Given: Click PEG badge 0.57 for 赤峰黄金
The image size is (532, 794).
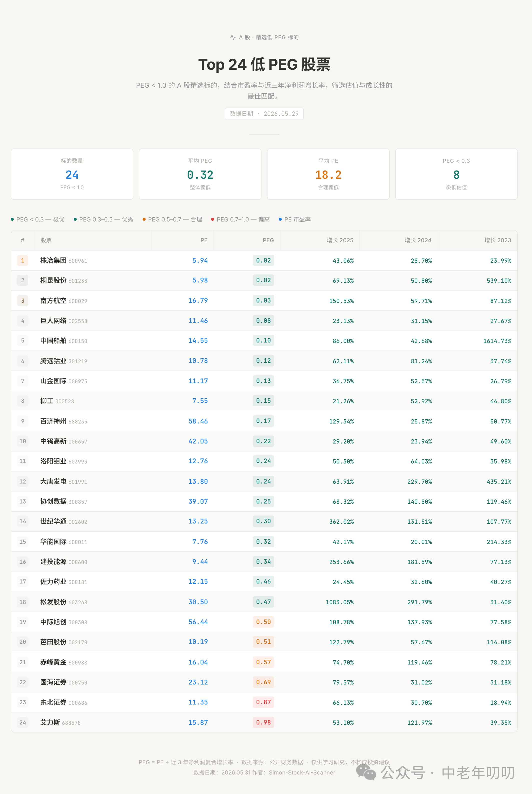Looking at the screenshot, I should click(263, 662).
